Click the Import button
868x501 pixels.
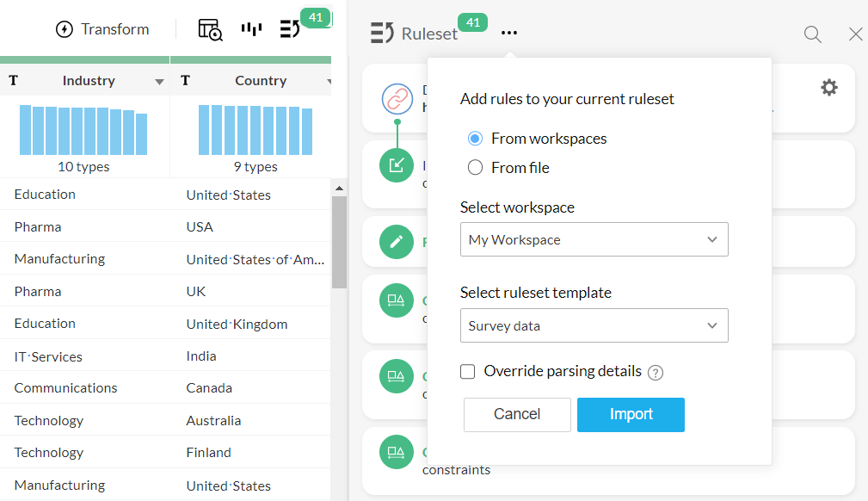coord(631,415)
